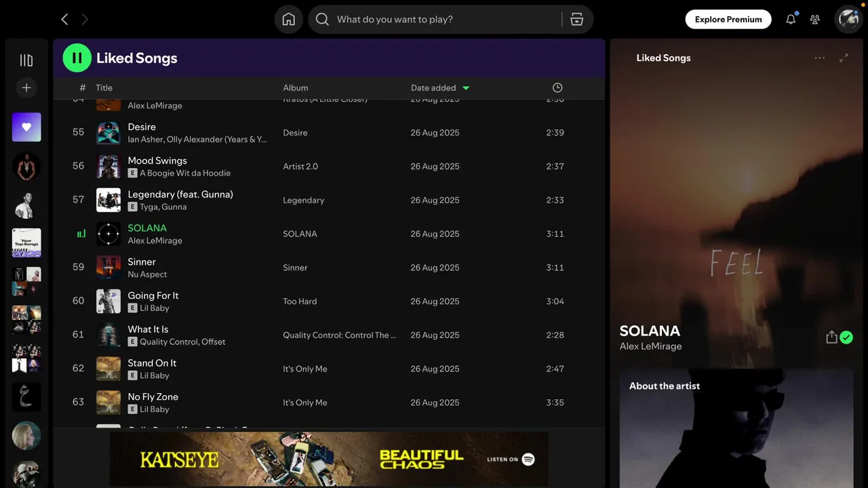The height and width of the screenshot is (488, 868).
Task: Open the Friend Activity icon
Action: (815, 20)
